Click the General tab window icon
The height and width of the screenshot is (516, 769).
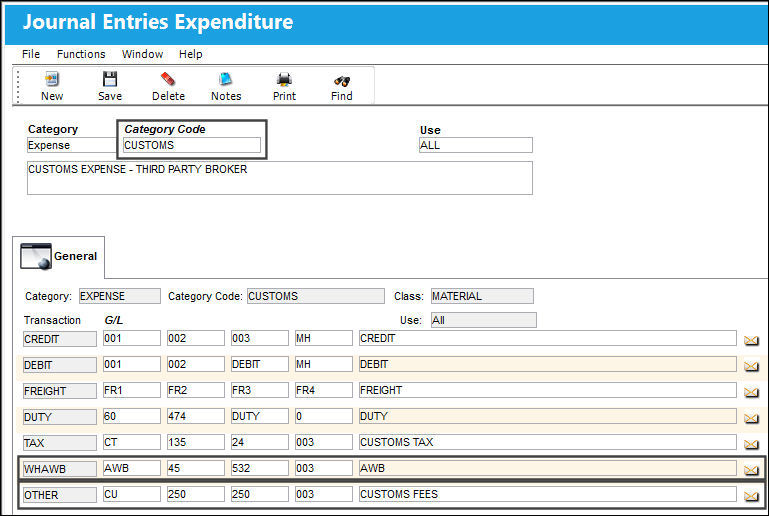pyautogui.click(x=35, y=256)
